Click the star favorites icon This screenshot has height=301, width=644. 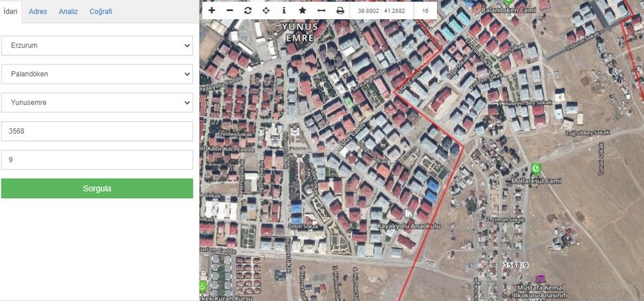click(302, 11)
